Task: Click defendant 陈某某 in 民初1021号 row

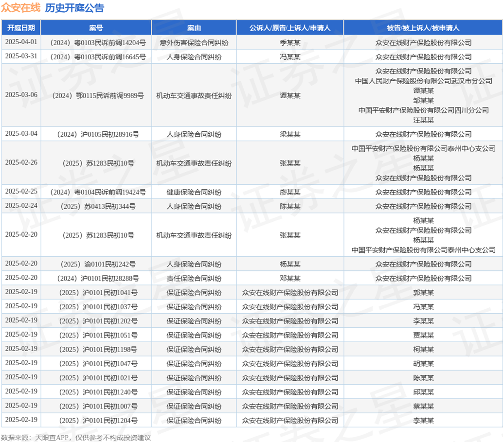Action: point(423,378)
